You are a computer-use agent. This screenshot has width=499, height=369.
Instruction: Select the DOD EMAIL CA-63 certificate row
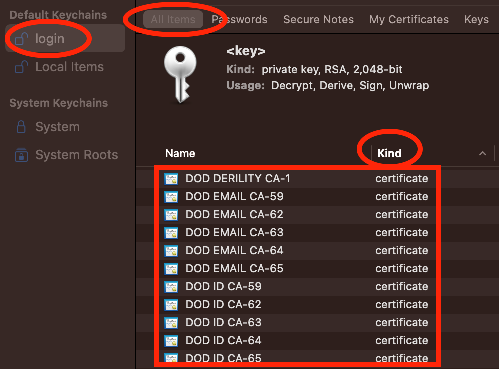click(296, 232)
